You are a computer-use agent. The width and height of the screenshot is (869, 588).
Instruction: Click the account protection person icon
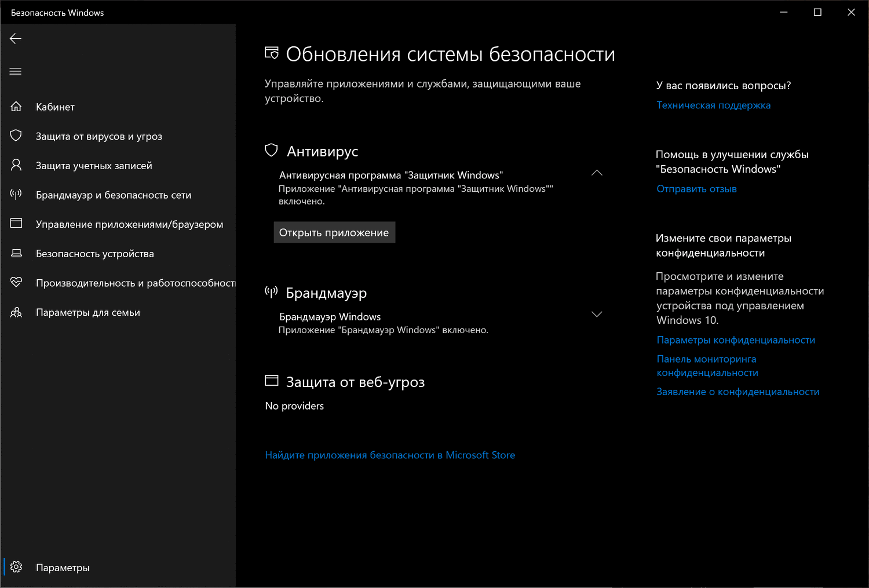point(16,165)
